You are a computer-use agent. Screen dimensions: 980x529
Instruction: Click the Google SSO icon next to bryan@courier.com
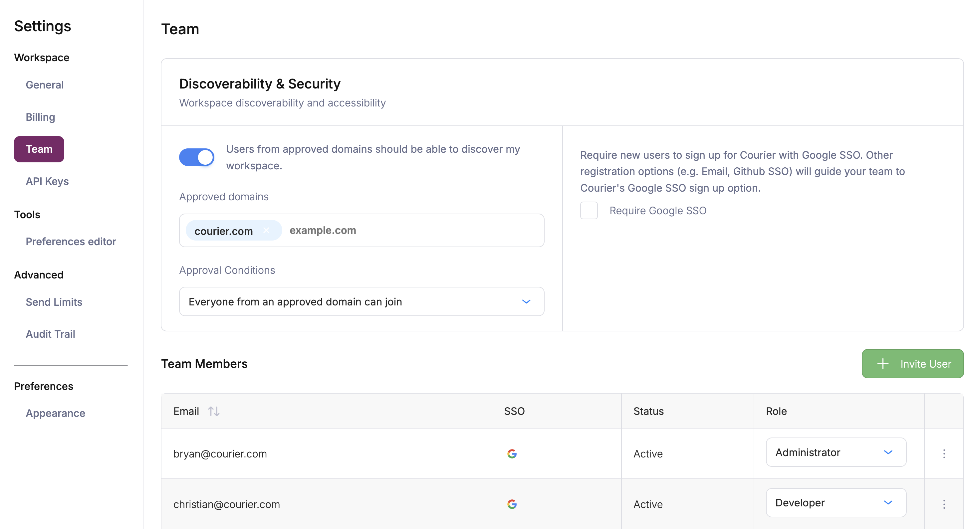[512, 453]
